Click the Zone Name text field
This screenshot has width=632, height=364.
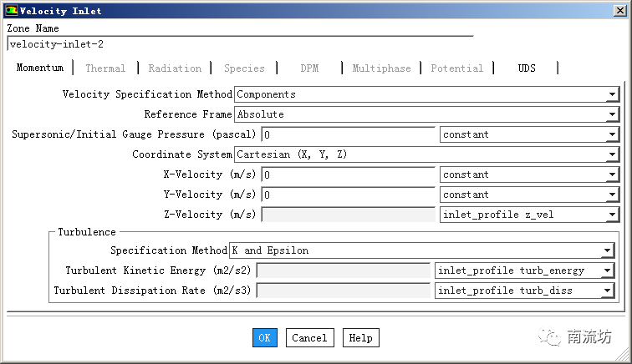click(239, 44)
